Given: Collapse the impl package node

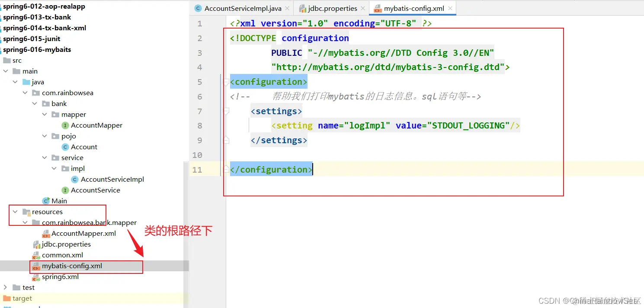Looking at the screenshot, I should pyautogui.click(x=54, y=168).
